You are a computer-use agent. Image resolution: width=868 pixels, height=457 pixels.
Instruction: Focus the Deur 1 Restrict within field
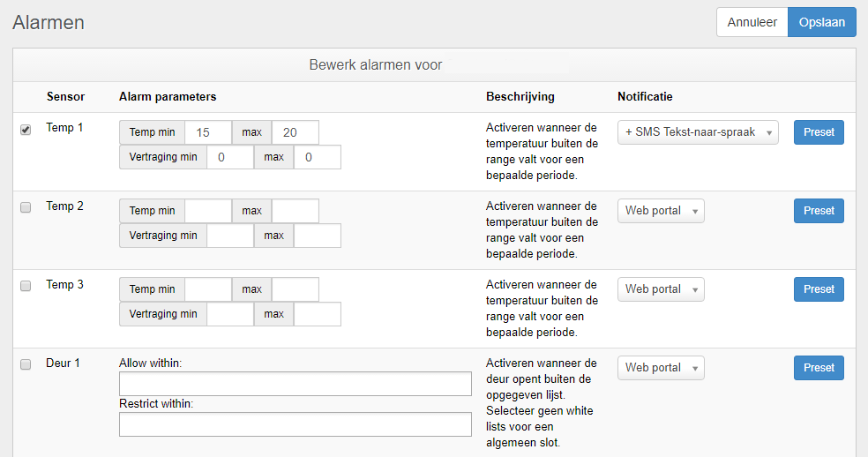click(295, 424)
